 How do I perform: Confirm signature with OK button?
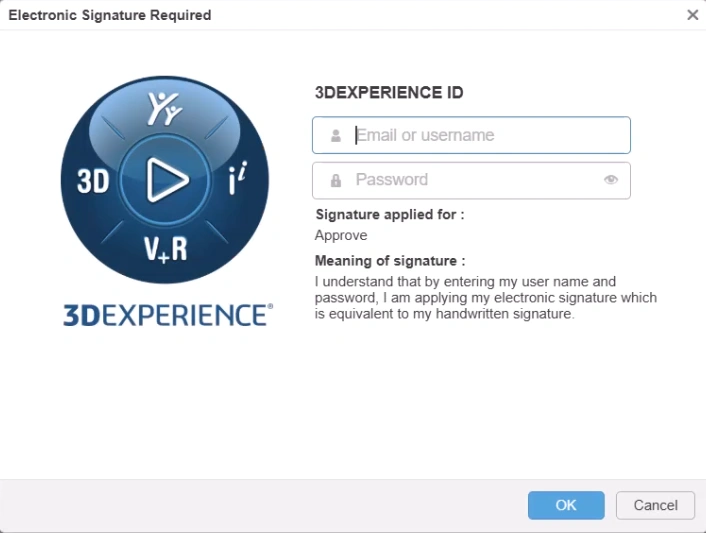[566, 505]
